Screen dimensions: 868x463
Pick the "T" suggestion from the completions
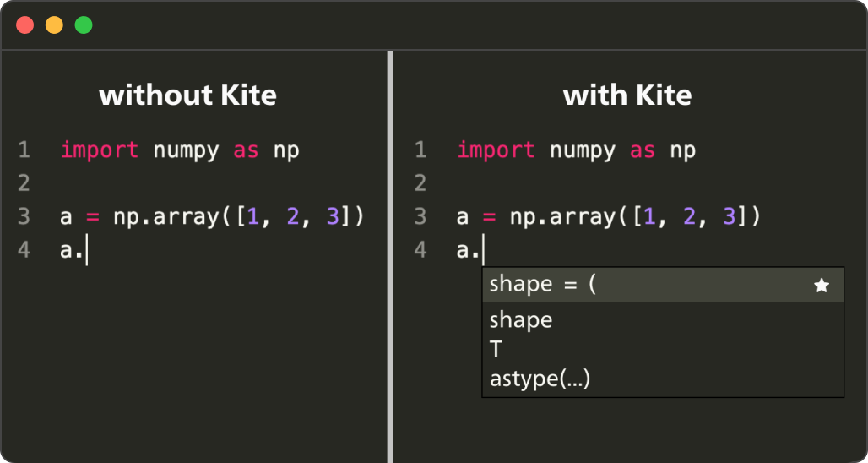496,349
